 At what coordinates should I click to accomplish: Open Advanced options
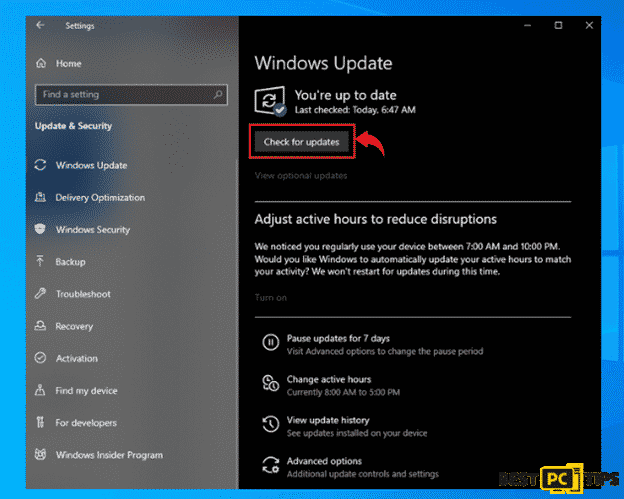[x=324, y=461]
